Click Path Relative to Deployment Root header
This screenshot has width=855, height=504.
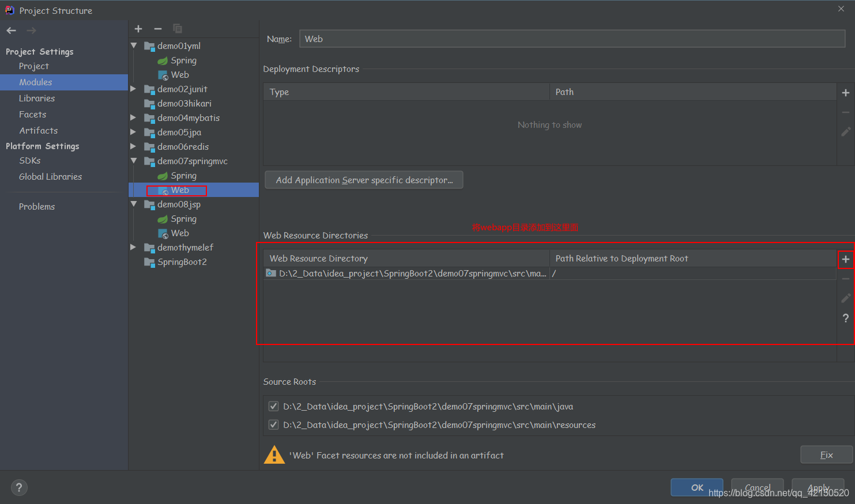[693, 258]
